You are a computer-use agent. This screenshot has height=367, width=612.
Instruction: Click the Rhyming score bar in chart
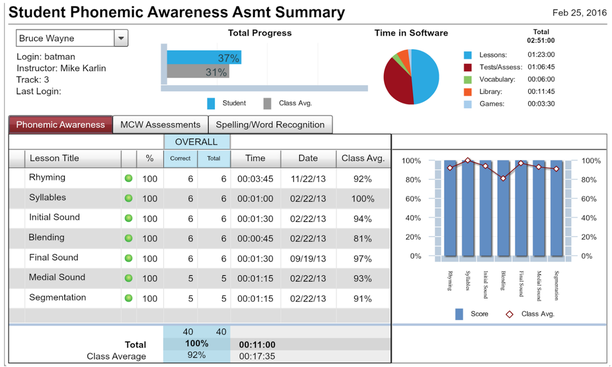[x=450, y=208]
